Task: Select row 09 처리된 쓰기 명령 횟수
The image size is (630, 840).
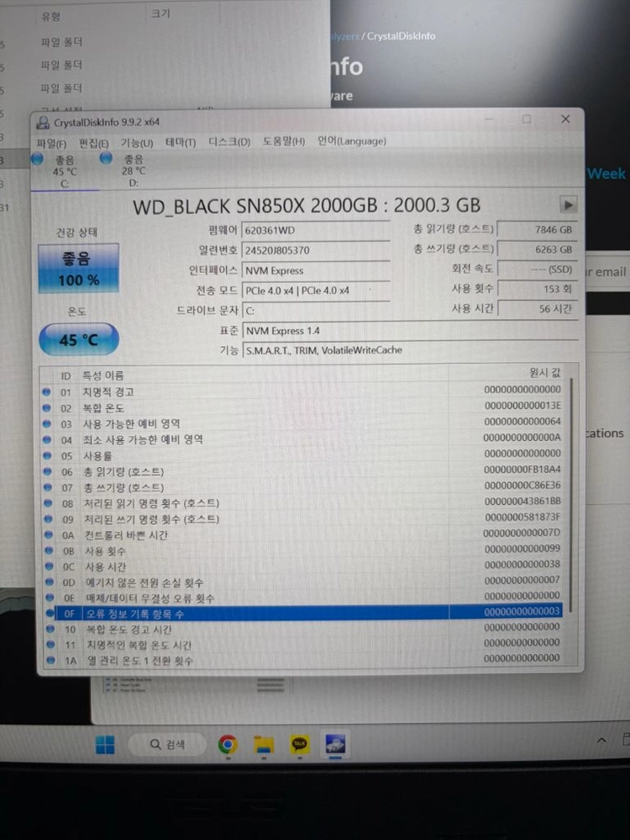Action: tap(302, 518)
